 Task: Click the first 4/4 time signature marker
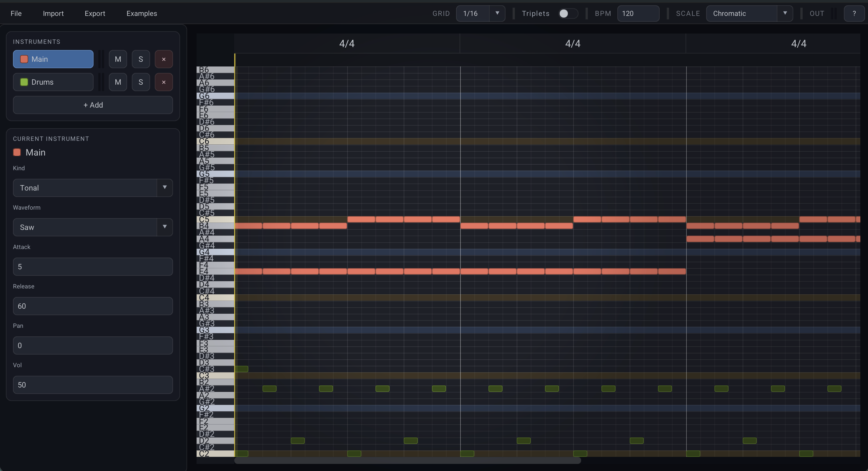tap(347, 44)
